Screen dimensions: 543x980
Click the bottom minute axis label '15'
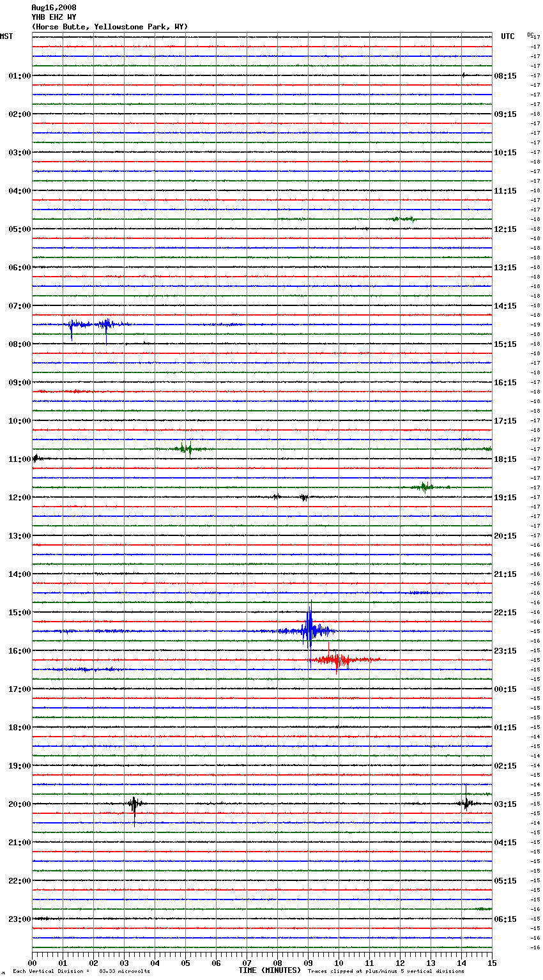[x=491, y=963]
